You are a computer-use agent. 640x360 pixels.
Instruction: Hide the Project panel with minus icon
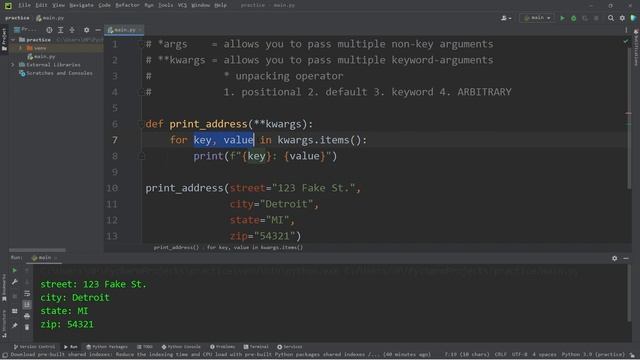(98, 30)
